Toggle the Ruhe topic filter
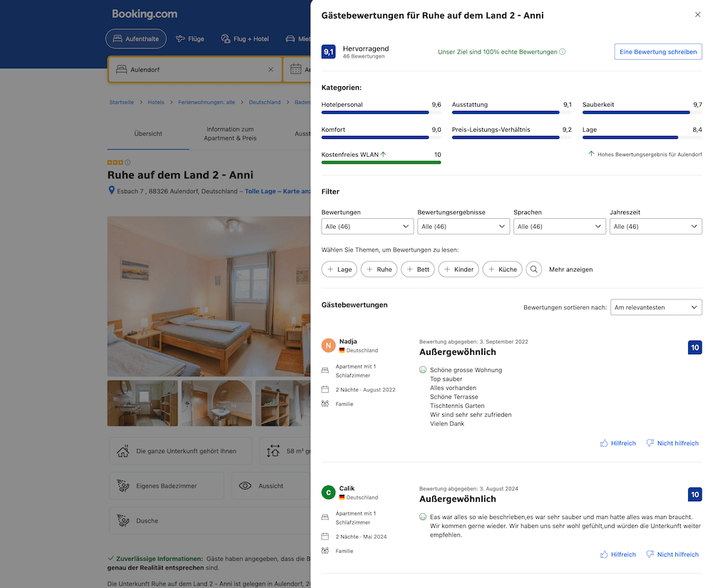This screenshot has height=588, width=713. coord(379,269)
